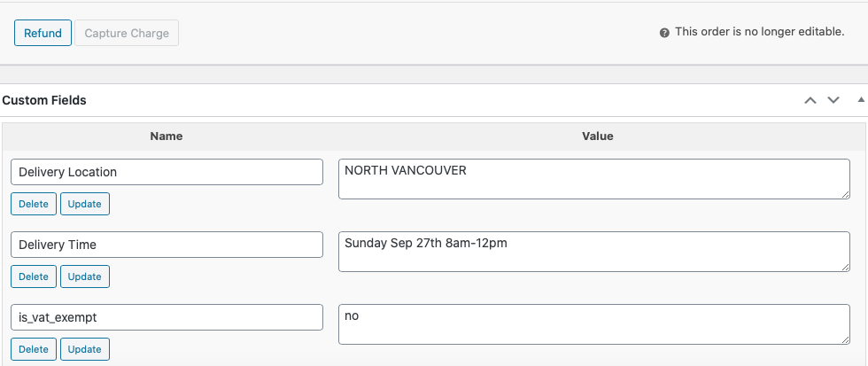The height and width of the screenshot is (366, 868).
Task: Focus the Delivery Time name input
Action: click(167, 245)
